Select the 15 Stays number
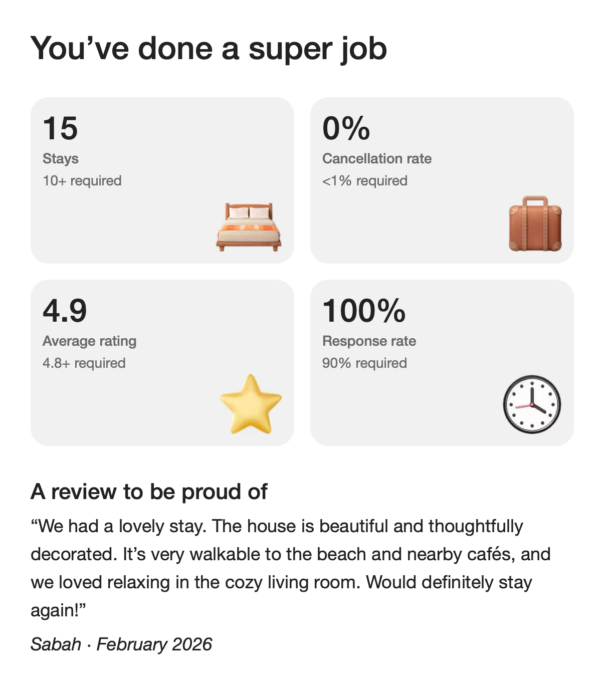The height and width of the screenshot is (683, 616). pyautogui.click(x=61, y=128)
